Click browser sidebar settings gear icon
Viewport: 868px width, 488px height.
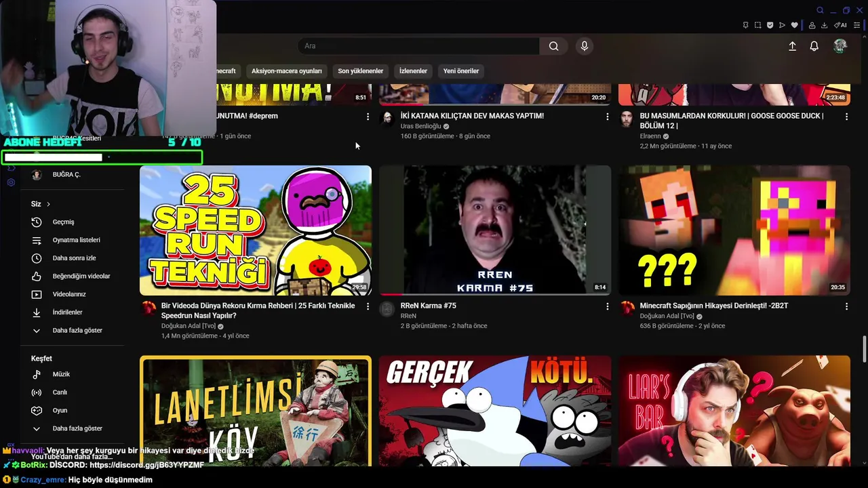(11, 182)
